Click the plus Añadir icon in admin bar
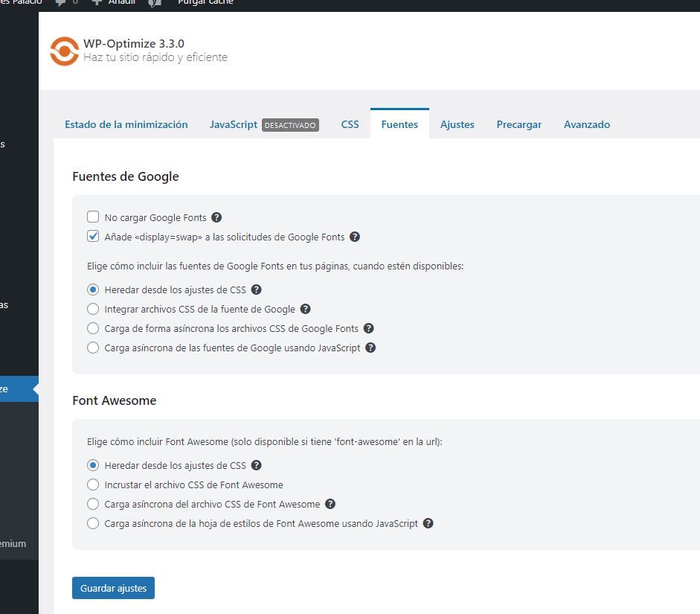Image resolution: width=700 pixels, height=614 pixels. click(x=97, y=2)
